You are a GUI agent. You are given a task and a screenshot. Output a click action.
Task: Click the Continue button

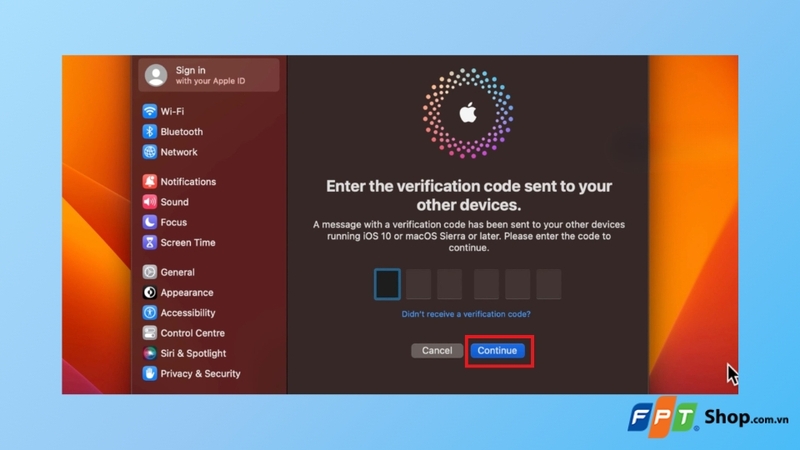(497, 351)
